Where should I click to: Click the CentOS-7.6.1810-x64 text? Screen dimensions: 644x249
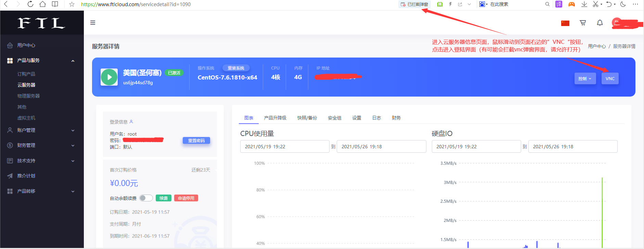(x=227, y=77)
